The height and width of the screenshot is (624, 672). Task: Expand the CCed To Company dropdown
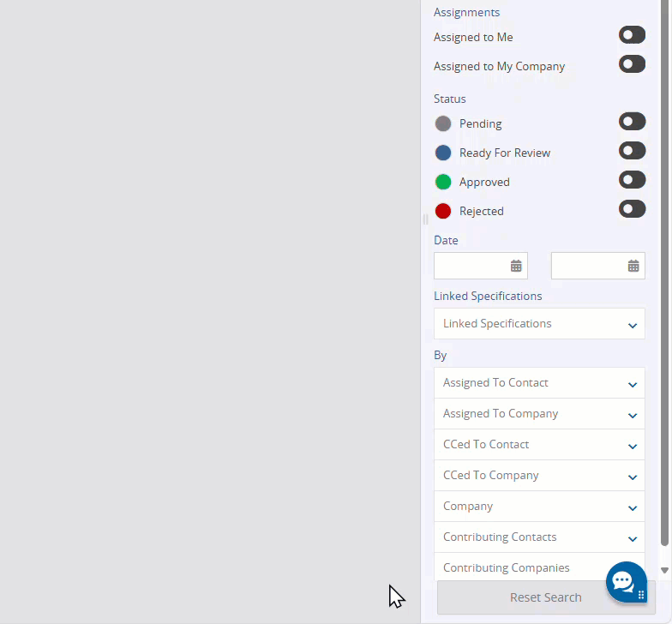[539, 476]
